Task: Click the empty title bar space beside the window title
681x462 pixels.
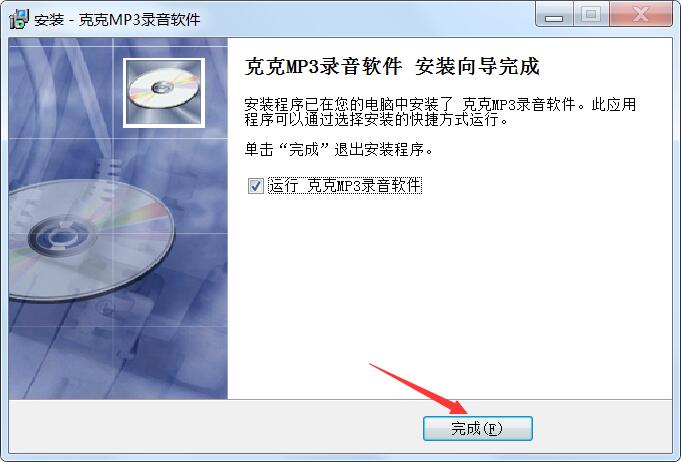Action: [367, 19]
